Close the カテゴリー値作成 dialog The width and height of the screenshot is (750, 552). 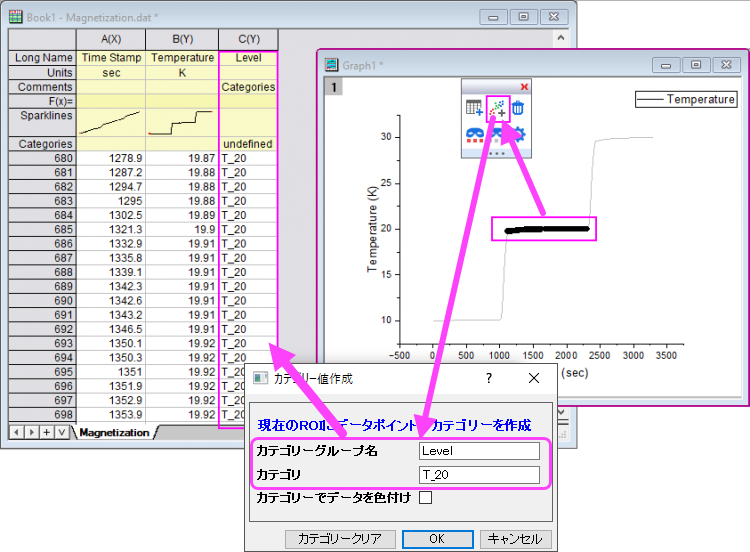(534, 378)
